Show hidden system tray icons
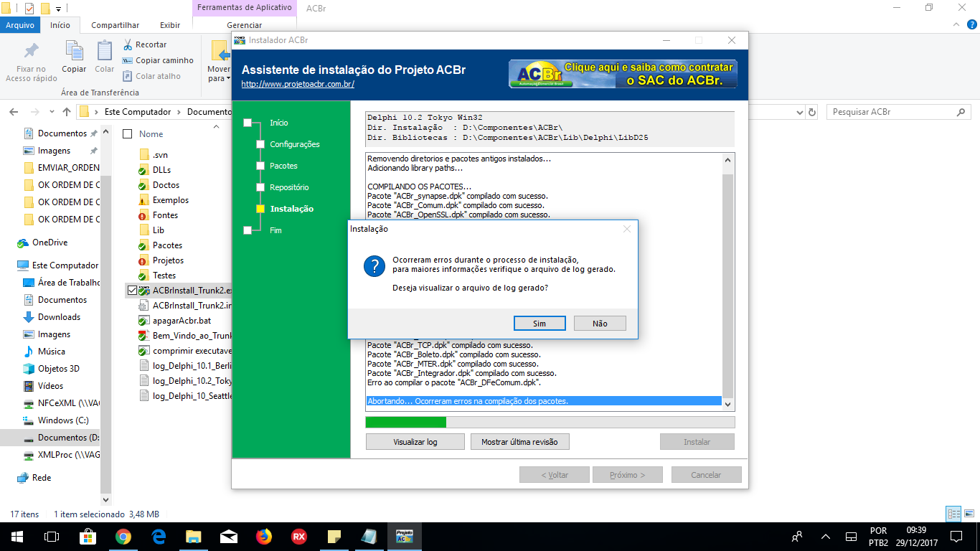This screenshot has width=980, height=551. (825, 536)
